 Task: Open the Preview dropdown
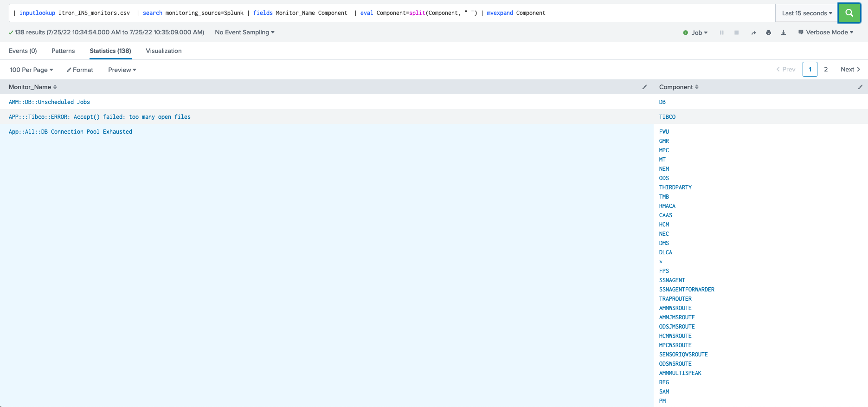(122, 70)
